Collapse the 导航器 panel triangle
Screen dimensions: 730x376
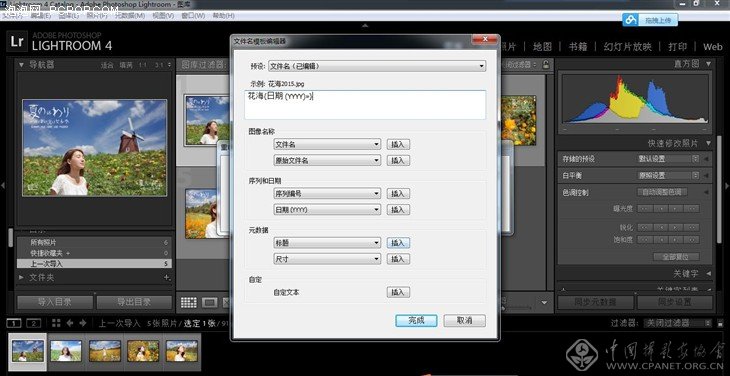click(21, 65)
